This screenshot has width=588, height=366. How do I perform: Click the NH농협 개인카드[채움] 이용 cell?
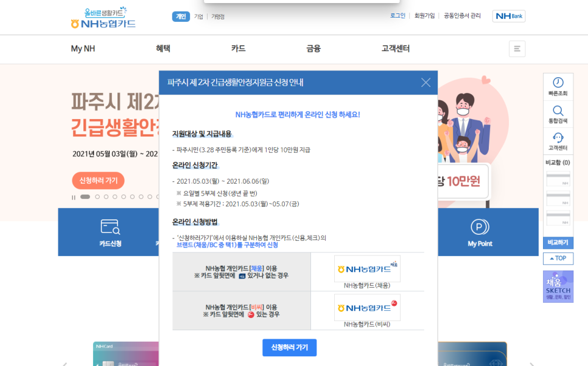click(x=242, y=272)
